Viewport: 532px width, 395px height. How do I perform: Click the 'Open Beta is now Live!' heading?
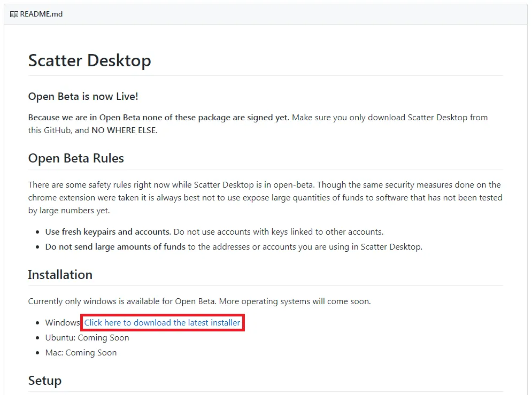83,96
